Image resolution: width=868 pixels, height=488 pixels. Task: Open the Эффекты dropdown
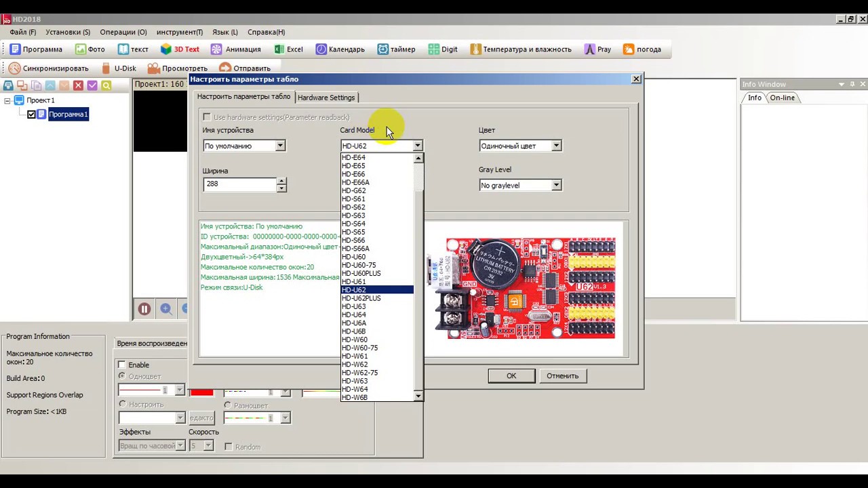(180, 445)
